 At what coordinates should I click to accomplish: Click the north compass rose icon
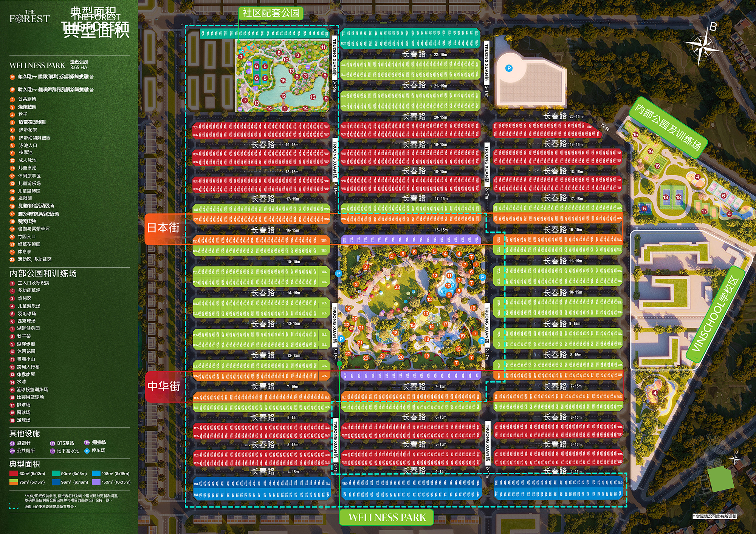pos(703,47)
